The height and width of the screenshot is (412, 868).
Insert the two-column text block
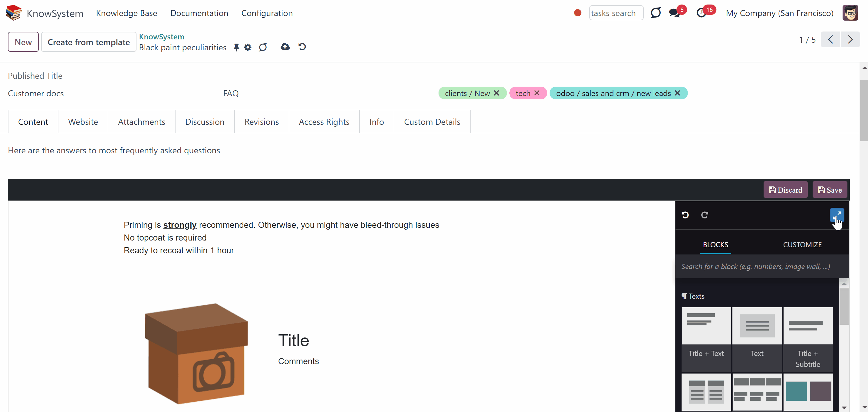pyautogui.click(x=706, y=392)
